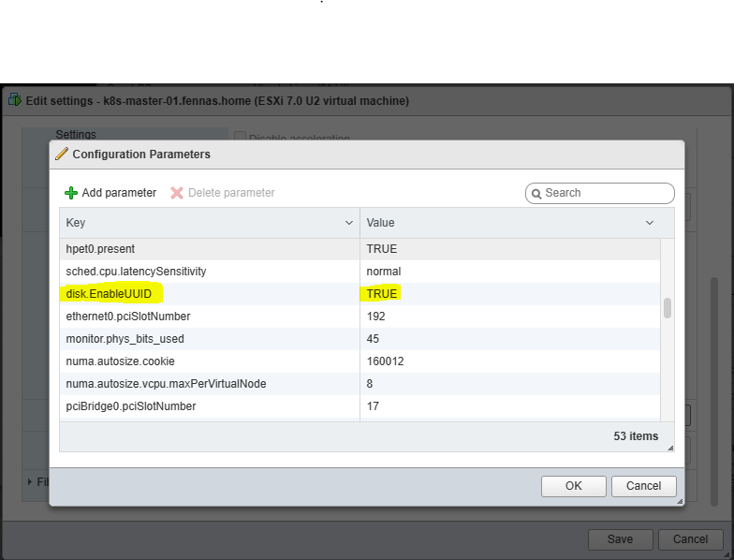This screenshot has width=734, height=560.
Task: Click the red X Delete parameter icon
Action: (x=176, y=193)
